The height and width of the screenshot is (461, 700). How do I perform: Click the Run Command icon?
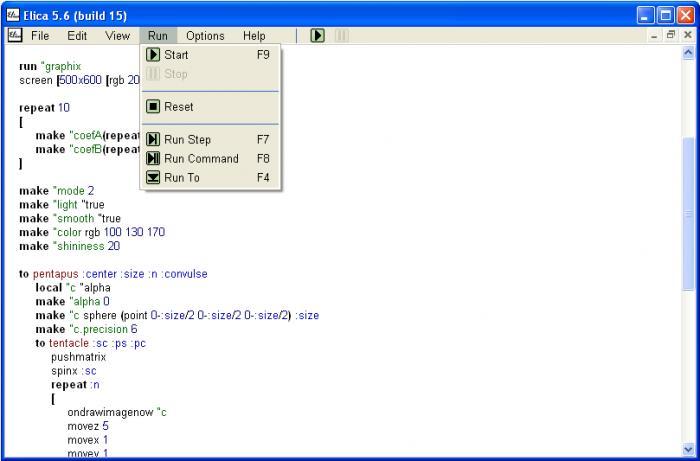(x=153, y=158)
